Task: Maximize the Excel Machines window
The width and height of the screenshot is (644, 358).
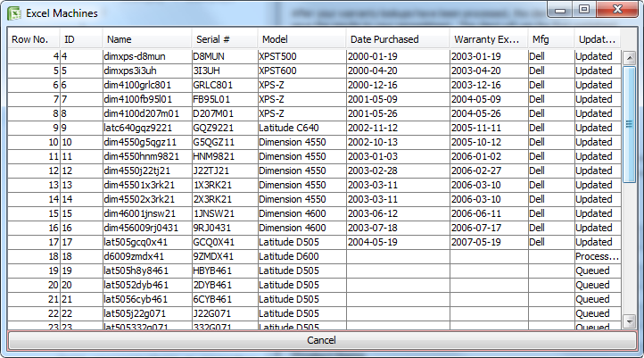Action: click(583, 9)
